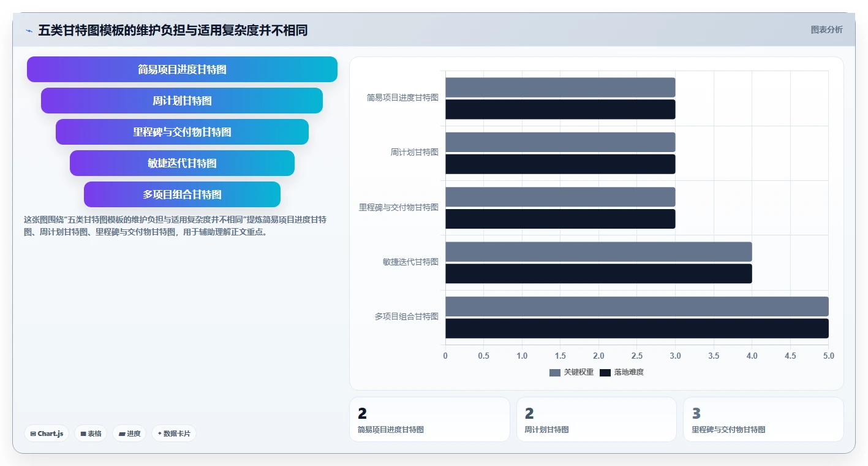868x466 pixels.
Task: Click 周计划甘特图 dark 落地难度 bar
Action: tap(560, 164)
